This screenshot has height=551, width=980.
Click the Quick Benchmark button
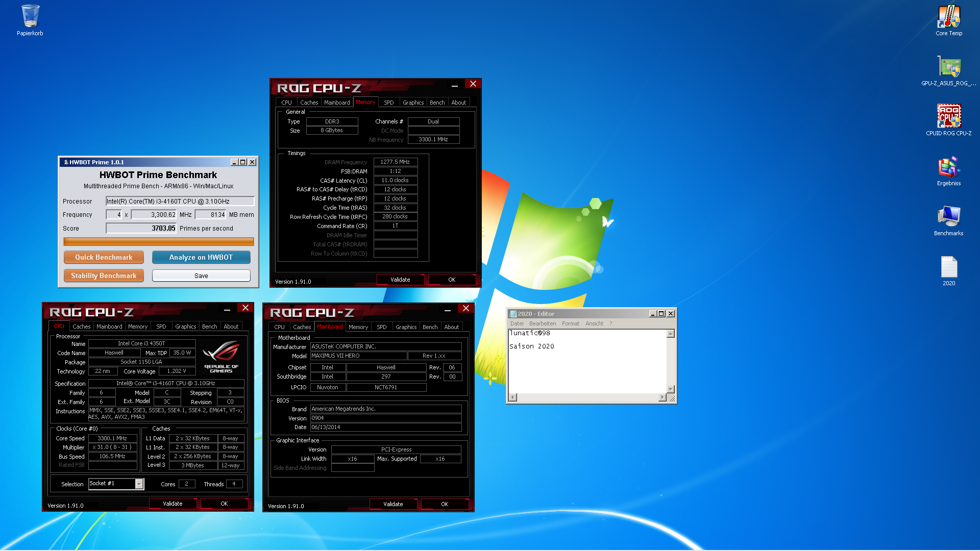(104, 258)
